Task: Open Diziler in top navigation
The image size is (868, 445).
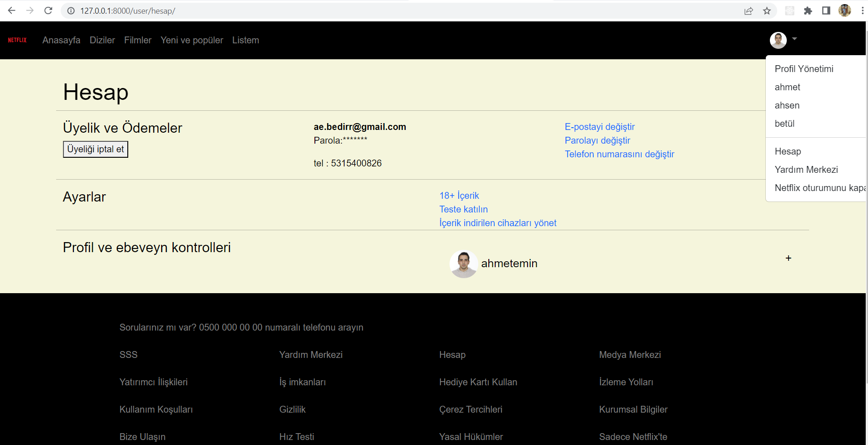Action: (x=102, y=40)
